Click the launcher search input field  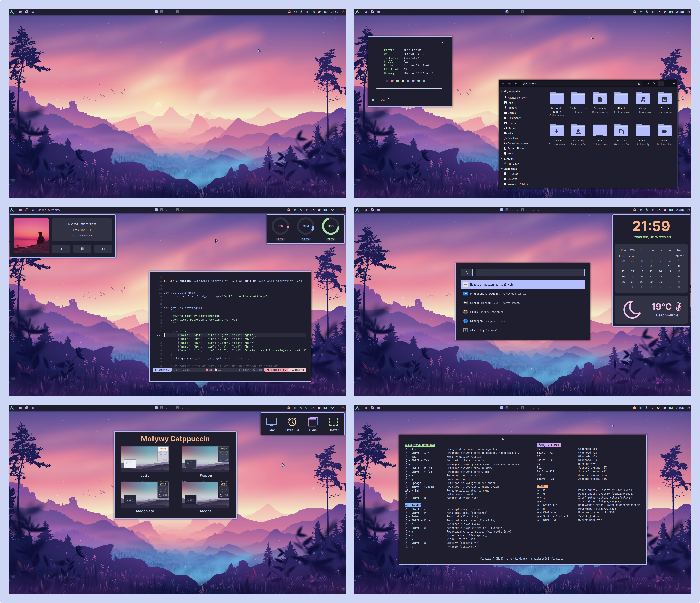[530, 272]
